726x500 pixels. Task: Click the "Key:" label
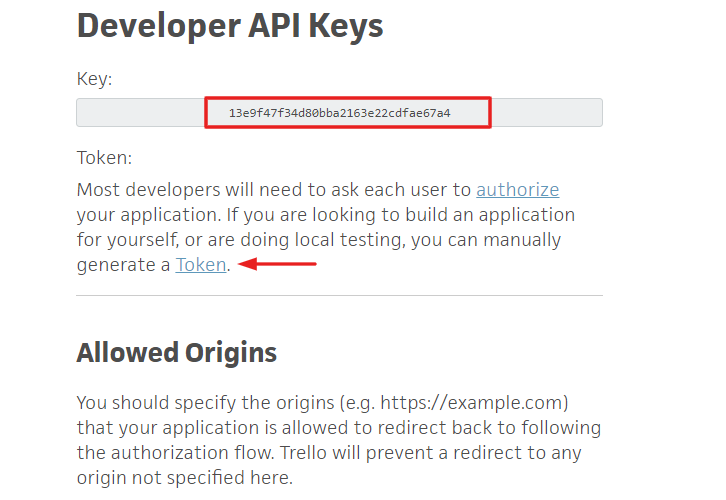pyautogui.click(x=94, y=79)
